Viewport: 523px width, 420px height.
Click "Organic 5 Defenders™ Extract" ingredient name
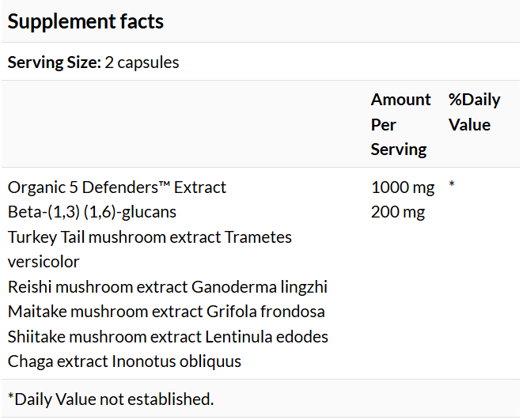coord(117,187)
